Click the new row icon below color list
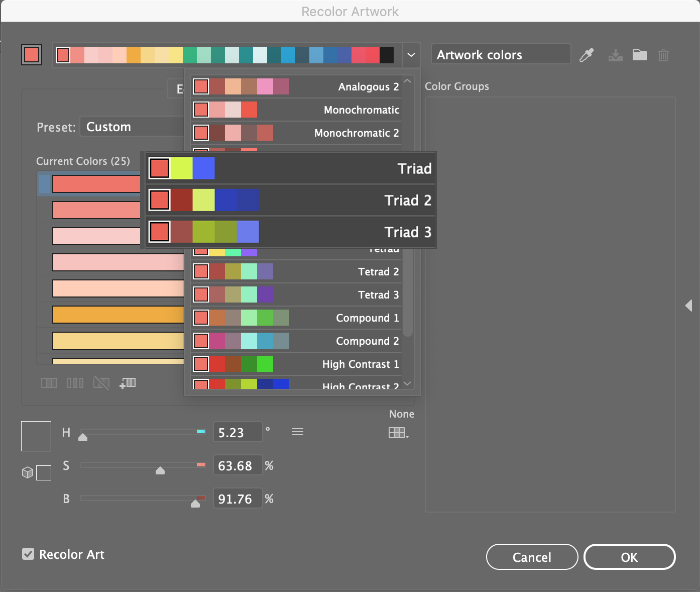Screen dimensions: 700x592 [128, 383]
